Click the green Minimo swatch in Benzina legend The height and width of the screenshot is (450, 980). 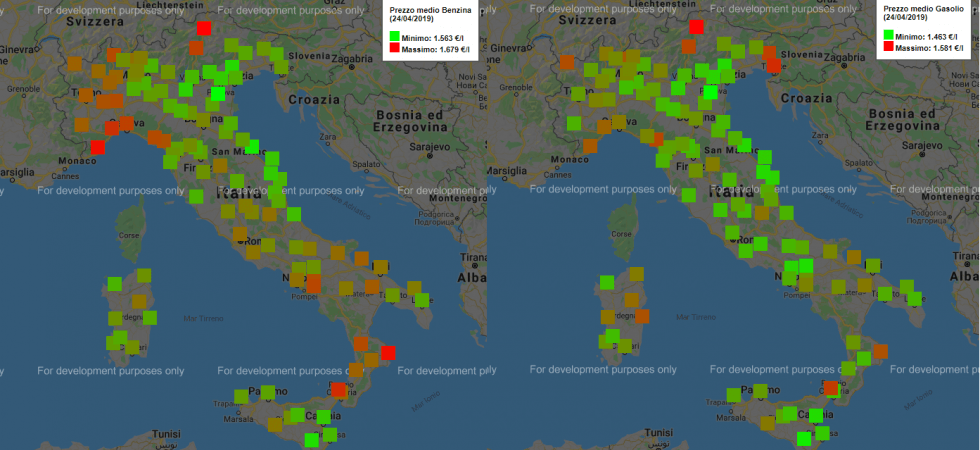tap(393, 37)
